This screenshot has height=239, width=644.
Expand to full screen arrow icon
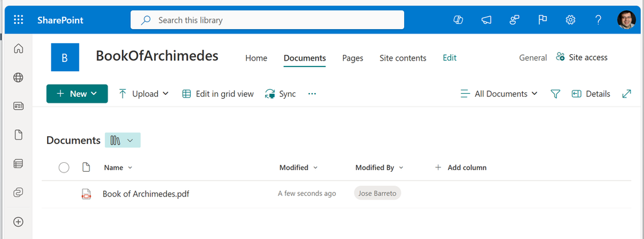click(627, 94)
